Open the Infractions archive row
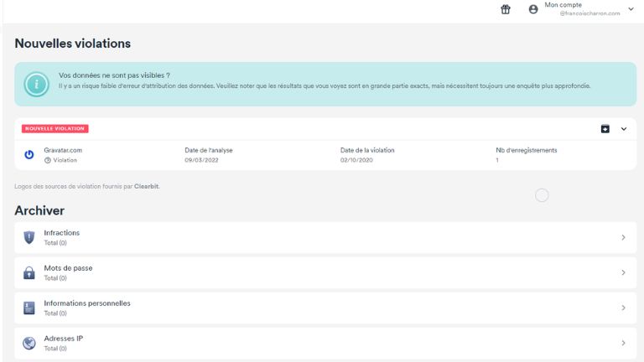The image size is (644, 362). coord(325,238)
